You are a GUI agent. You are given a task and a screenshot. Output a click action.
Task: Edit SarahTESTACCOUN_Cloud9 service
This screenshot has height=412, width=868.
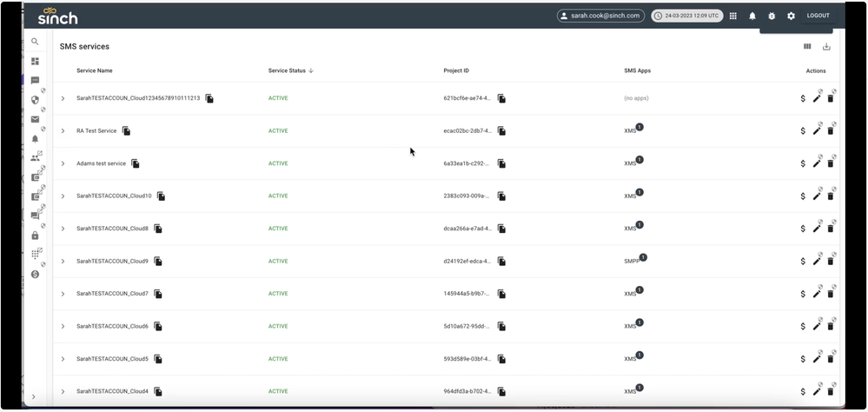(x=817, y=262)
